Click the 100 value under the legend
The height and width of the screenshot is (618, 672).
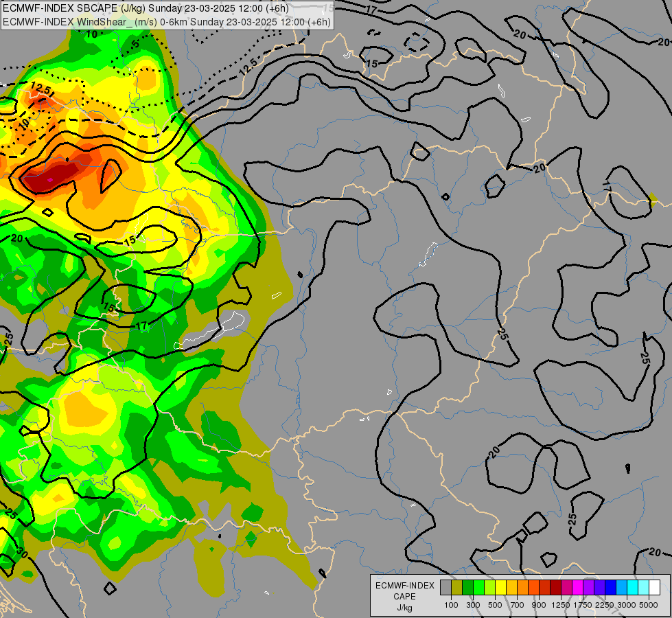pos(451,605)
